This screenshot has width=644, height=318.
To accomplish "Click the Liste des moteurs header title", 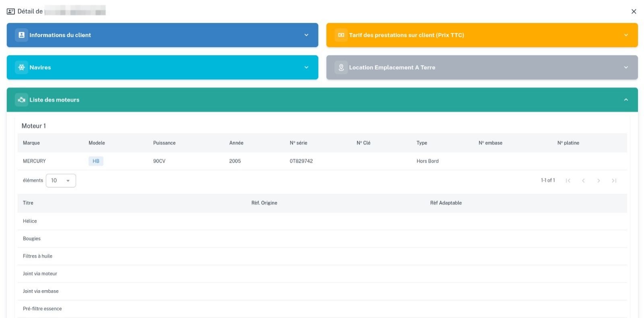I will point(54,100).
